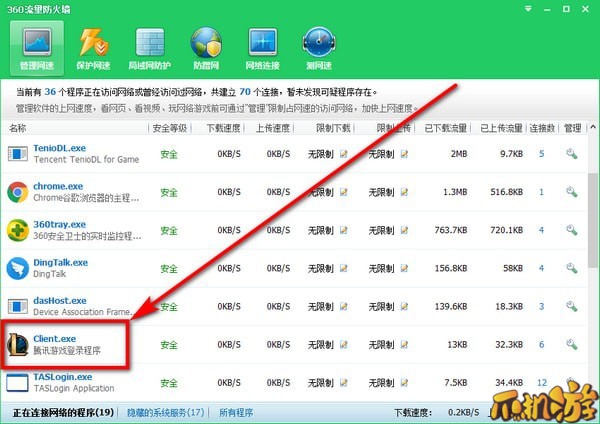Open manage tool for 360tray.exe
The height and width of the screenshot is (424, 600).
click(572, 230)
